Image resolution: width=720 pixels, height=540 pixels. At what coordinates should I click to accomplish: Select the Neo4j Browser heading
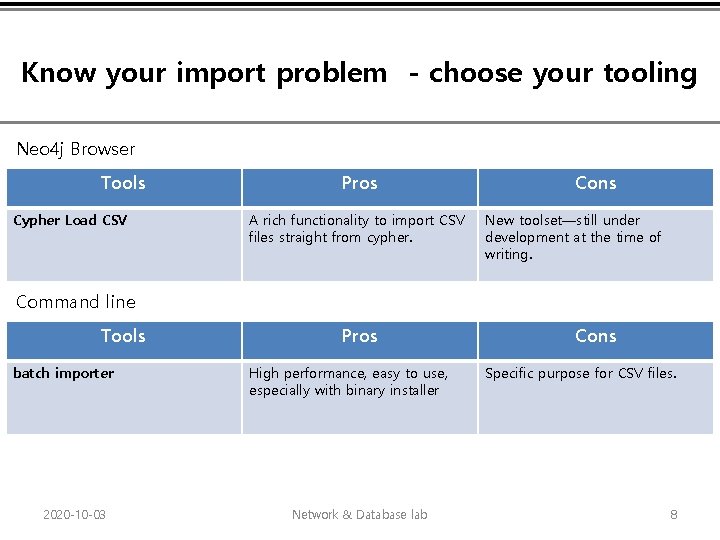tap(76, 149)
